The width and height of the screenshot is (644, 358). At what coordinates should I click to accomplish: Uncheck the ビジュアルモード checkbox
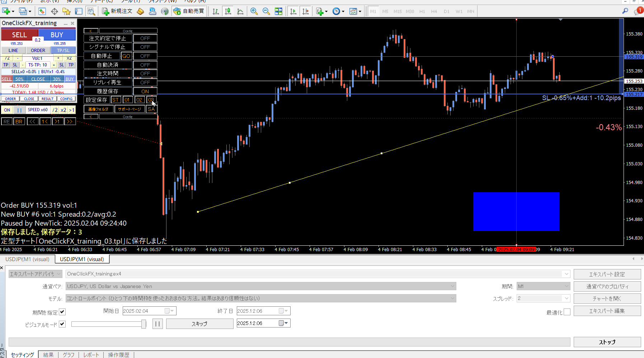click(62, 324)
